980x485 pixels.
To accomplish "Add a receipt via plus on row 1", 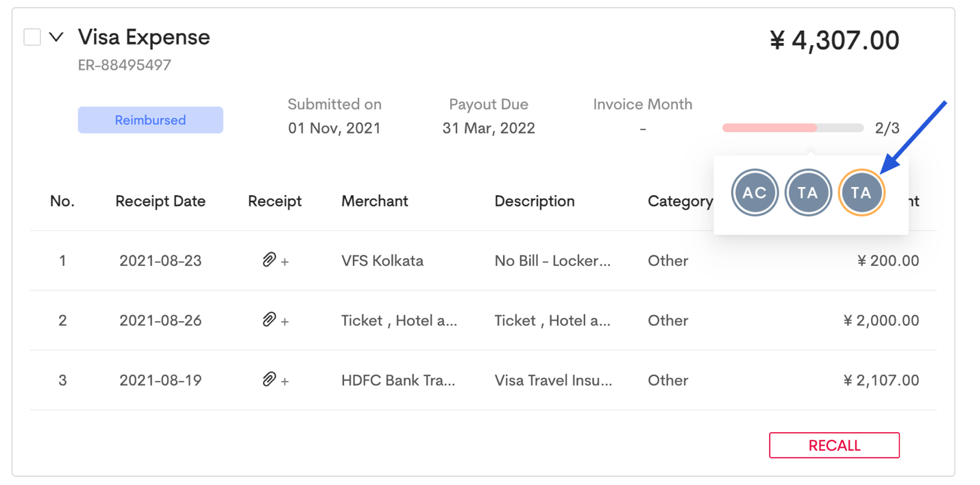I will [x=285, y=262].
